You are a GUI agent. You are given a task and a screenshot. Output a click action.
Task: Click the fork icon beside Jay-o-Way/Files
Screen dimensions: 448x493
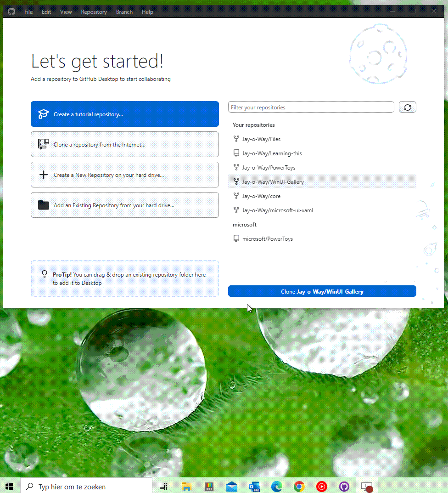click(236, 139)
